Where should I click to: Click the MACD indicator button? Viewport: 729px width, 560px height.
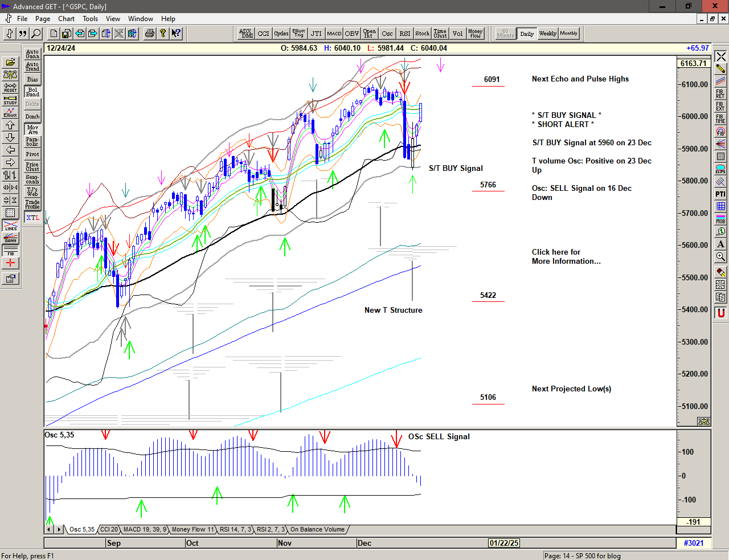pyautogui.click(x=334, y=34)
